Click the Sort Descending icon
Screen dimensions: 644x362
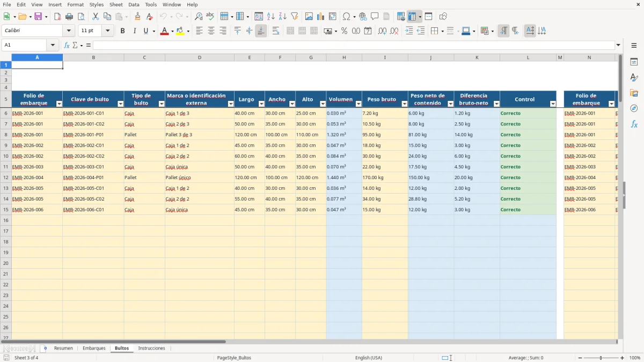282,17
